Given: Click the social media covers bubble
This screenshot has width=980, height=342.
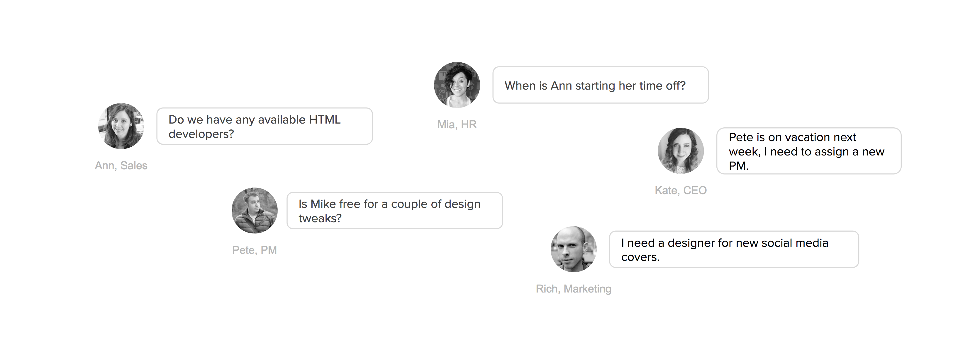Looking at the screenshot, I should (734, 249).
